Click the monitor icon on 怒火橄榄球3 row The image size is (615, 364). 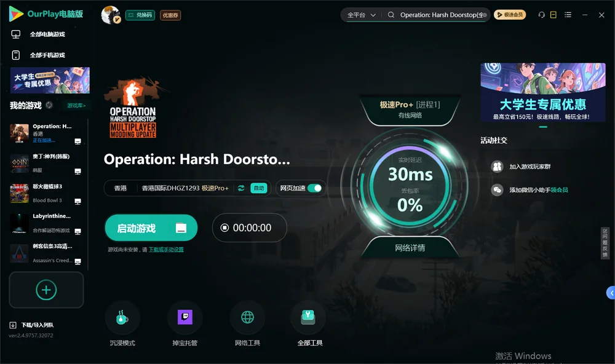77,201
